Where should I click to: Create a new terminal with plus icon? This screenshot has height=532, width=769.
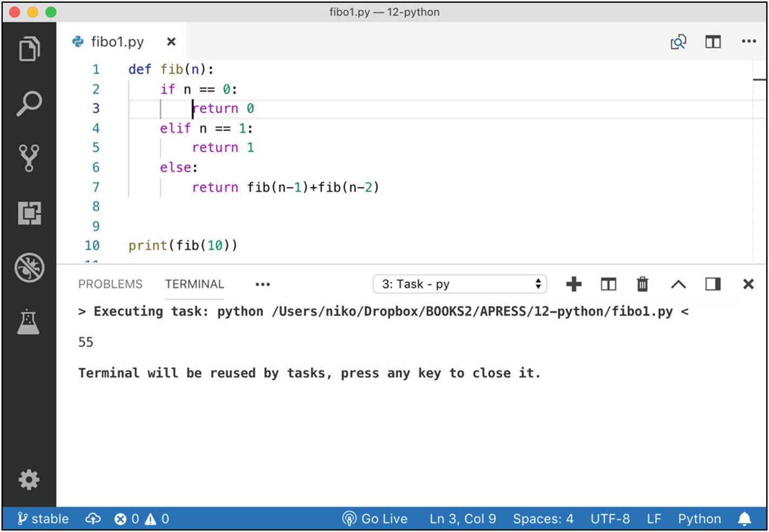574,284
